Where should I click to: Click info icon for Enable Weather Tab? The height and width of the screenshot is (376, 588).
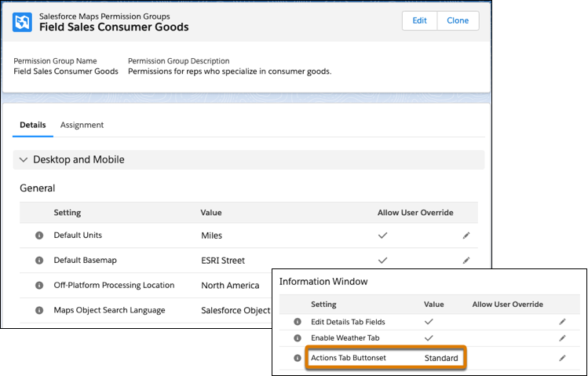298,338
